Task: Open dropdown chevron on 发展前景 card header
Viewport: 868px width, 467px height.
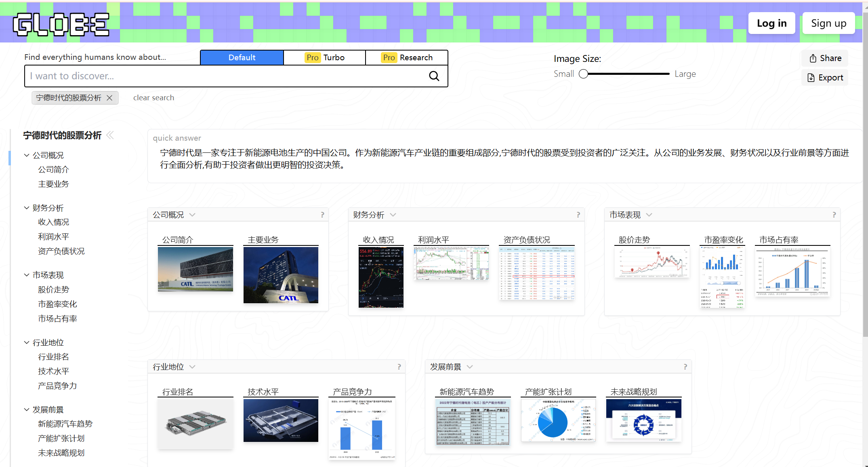Action: coord(470,367)
